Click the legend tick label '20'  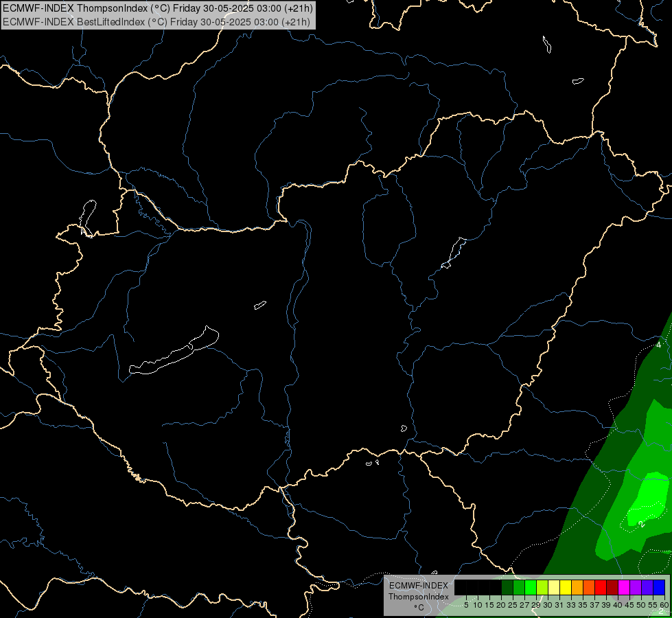point(501,605)
